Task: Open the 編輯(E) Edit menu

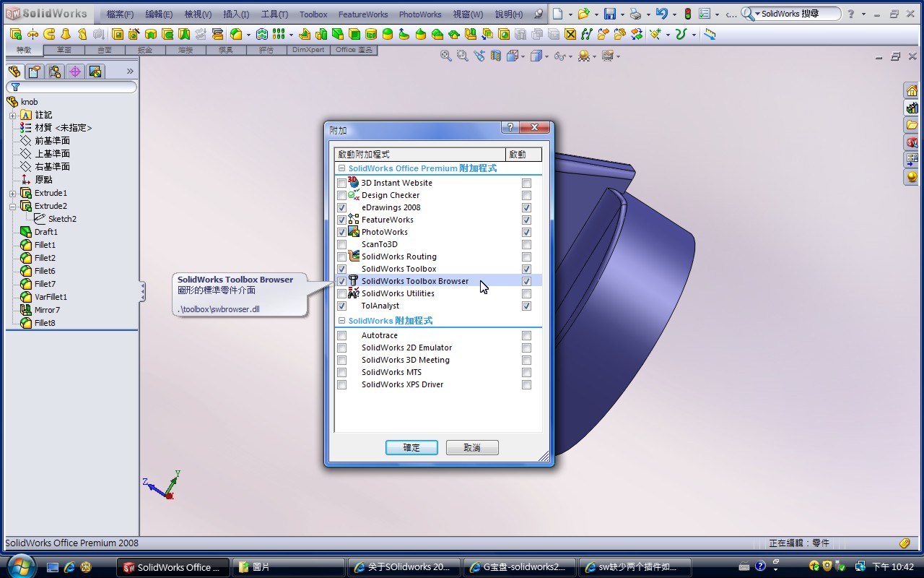Action: point(159,14)
